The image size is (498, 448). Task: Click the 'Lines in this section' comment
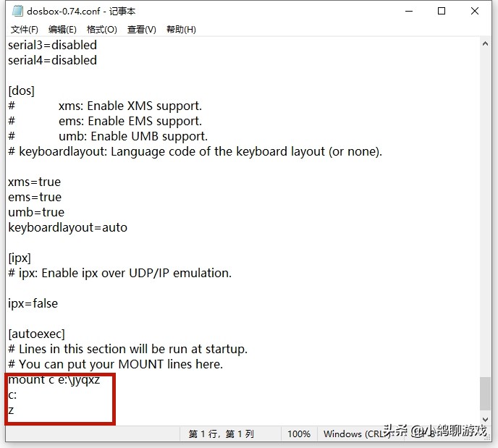pyautogui.click(x=127, y=350)
